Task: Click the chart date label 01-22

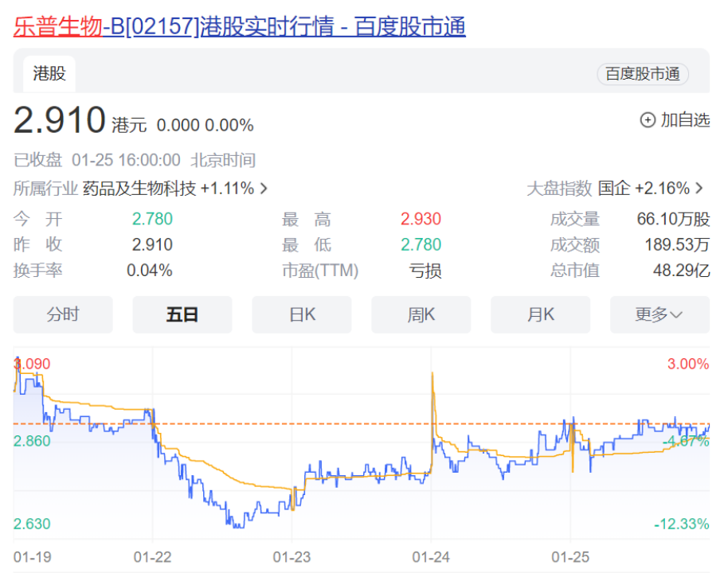Action: click(153, 557)
